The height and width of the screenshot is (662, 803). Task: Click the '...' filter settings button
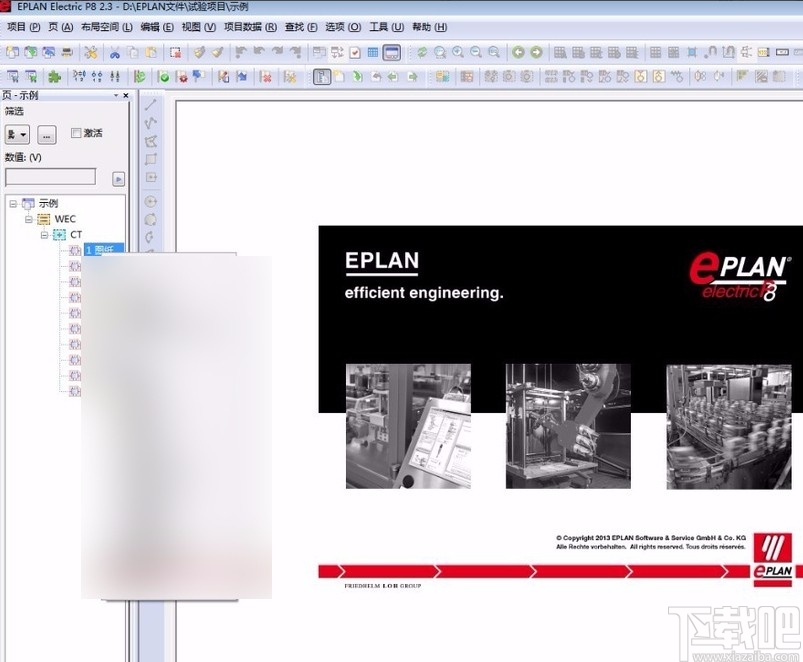(x=47, y=135)
